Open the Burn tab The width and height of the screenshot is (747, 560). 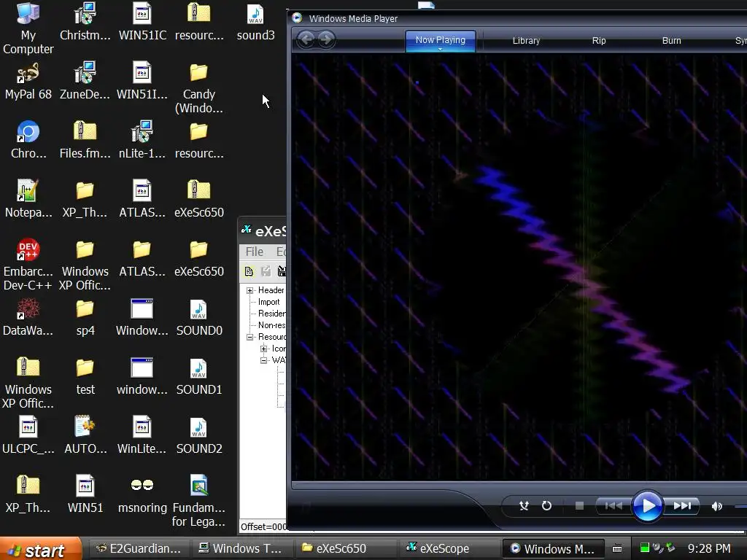coord(671,41)
